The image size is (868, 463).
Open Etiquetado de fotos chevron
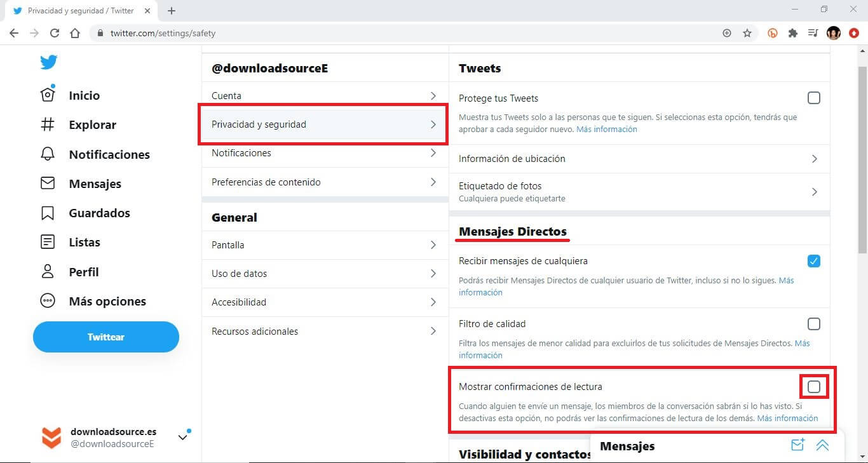point(814,192)
